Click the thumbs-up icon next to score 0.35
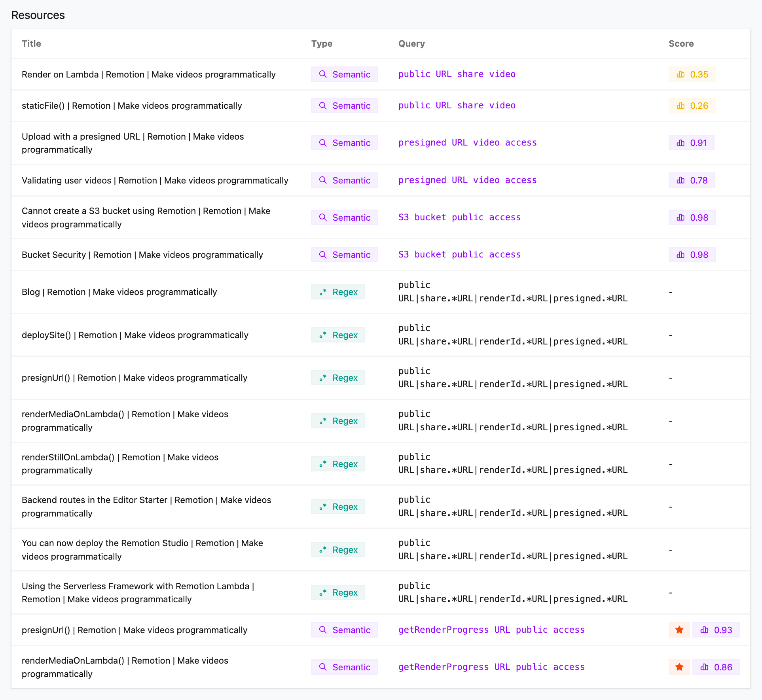The height and width of the screenshot is (700, 762). click(x=680, y=74)
